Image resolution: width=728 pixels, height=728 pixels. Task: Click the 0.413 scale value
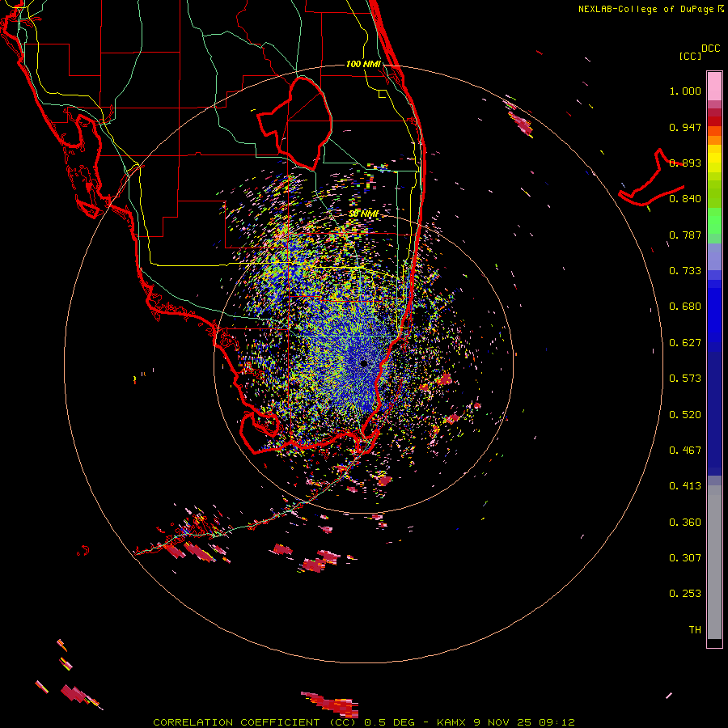pos(685,486)
